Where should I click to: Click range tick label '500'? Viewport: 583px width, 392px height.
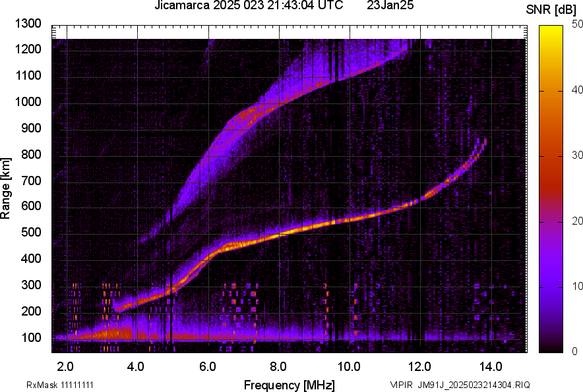pos(31,233)
